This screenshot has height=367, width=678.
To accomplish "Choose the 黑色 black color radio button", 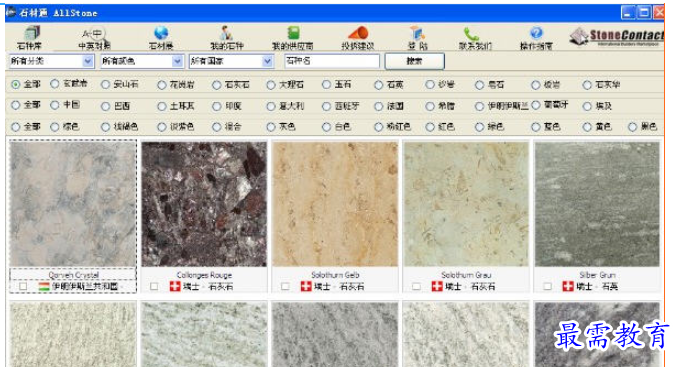I will (x=633, y=127).
